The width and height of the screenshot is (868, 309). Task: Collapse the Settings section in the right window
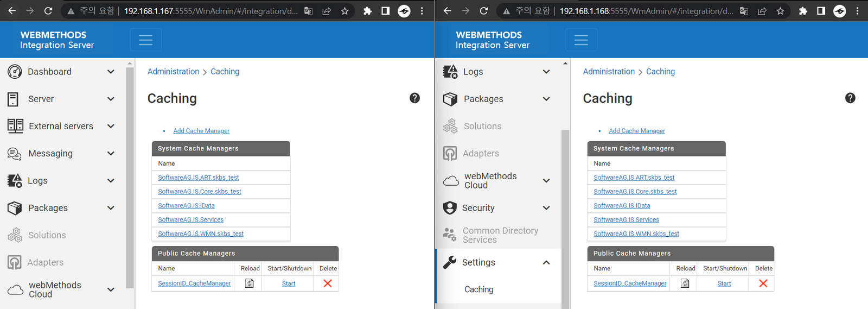point(546,262)
